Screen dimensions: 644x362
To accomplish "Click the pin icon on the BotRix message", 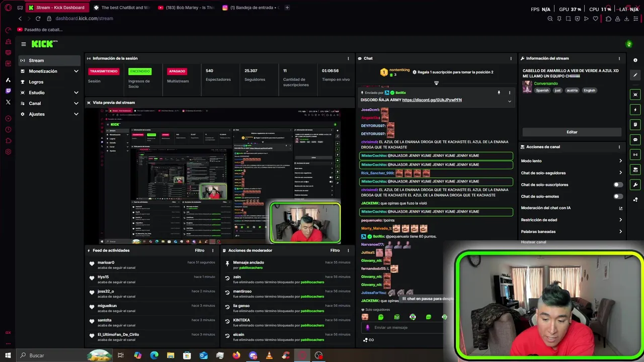I will [x=499, y=93].
